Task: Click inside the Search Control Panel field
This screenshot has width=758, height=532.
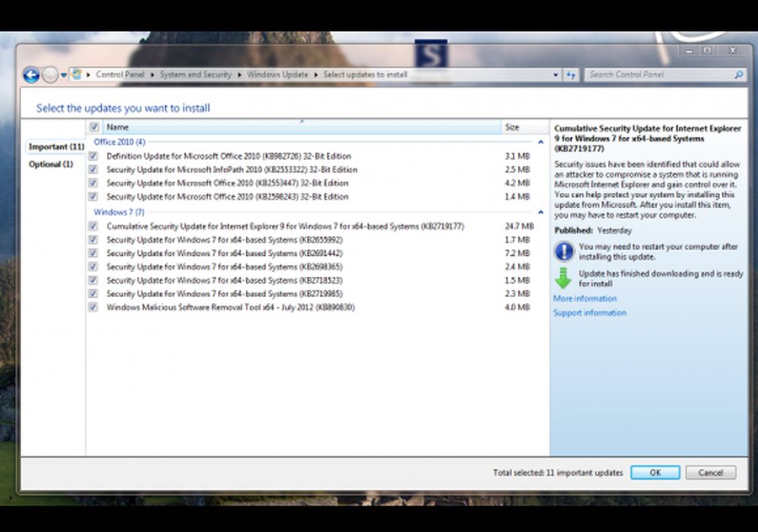Action: click(x=657, y=75)
